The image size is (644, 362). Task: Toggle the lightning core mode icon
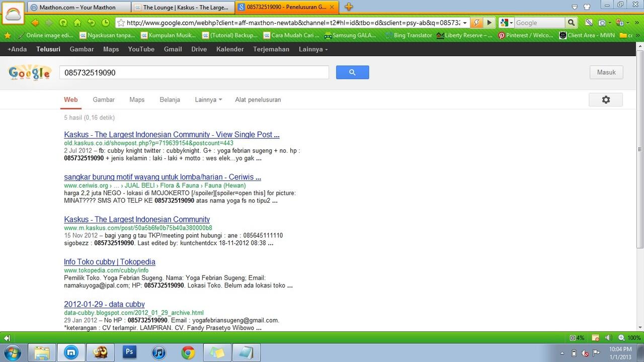[476, 23]
